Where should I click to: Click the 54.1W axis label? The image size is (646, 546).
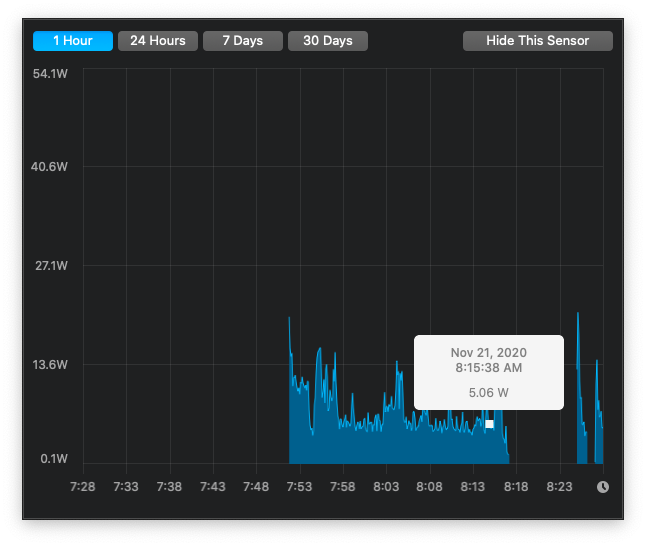pos(50,74)
